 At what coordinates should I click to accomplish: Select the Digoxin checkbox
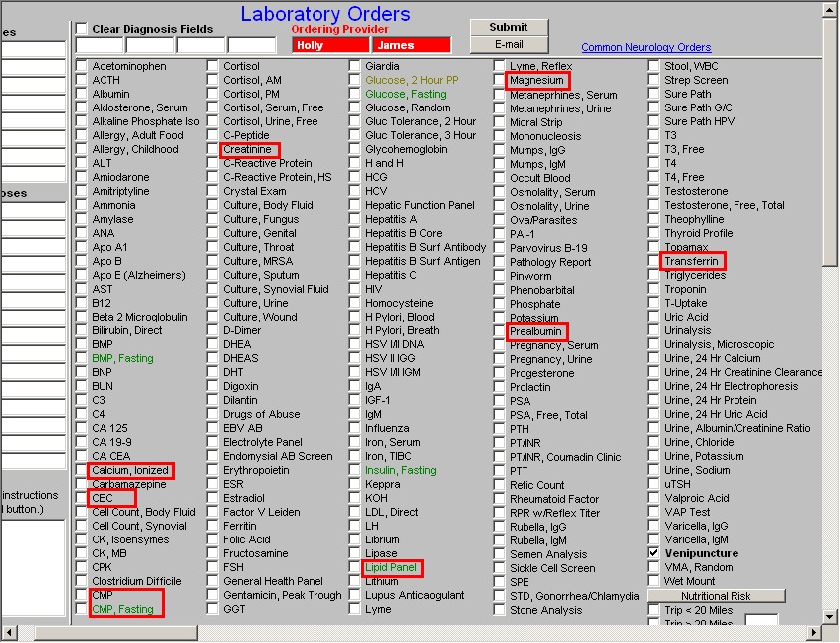[213, 386]
